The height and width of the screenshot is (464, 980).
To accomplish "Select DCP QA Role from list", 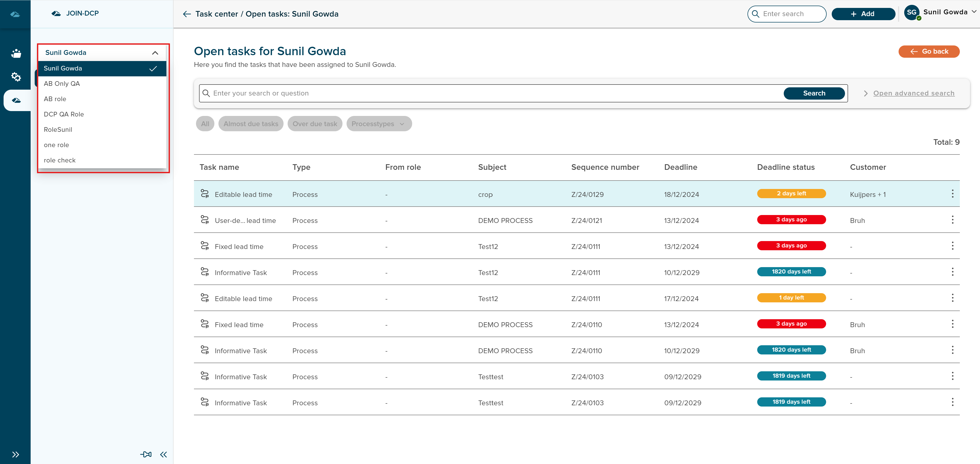I will [64, 114].
